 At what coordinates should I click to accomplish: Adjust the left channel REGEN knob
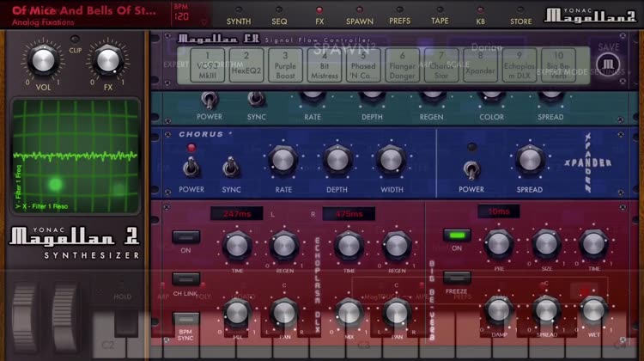284,247
